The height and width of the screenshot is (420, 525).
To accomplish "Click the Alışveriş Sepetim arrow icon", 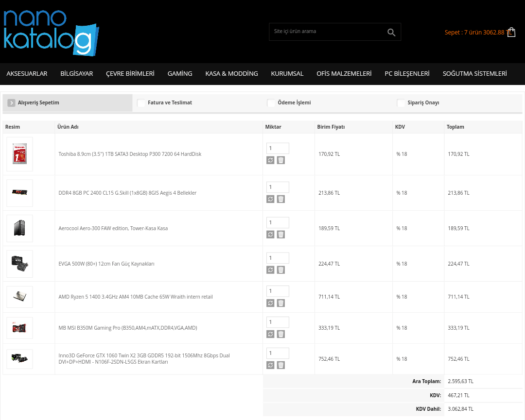I will pyautogui.click(x=11, y=102).
